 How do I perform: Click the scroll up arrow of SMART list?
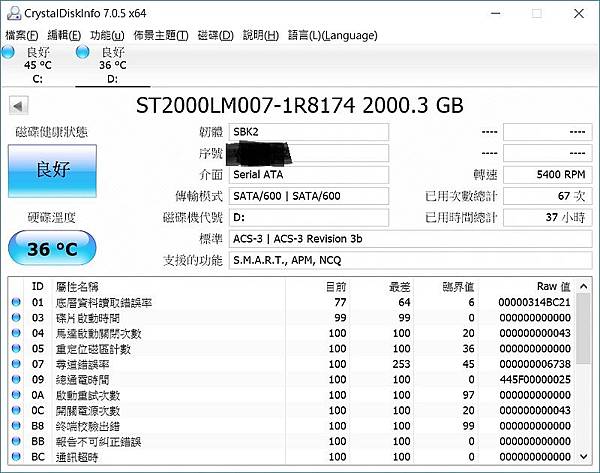584,286
